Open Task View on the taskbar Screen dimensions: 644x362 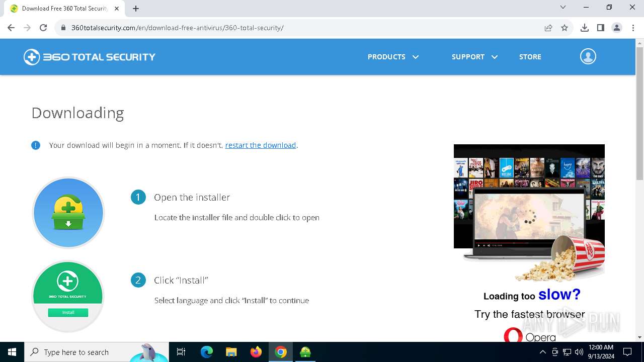[x=181, y=352]
